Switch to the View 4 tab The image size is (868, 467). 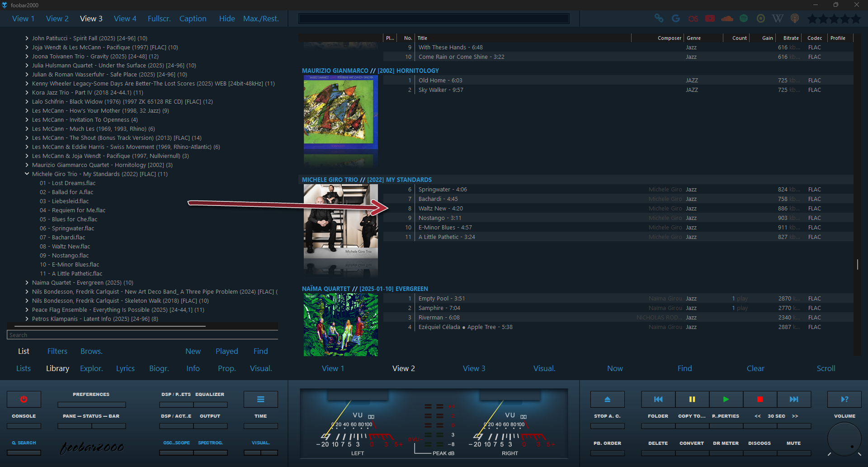tap(125, 19)
